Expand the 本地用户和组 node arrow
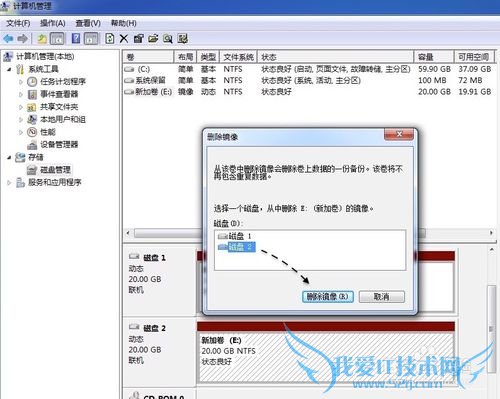This screenshot has width=500, height=399. click(21, 119)
